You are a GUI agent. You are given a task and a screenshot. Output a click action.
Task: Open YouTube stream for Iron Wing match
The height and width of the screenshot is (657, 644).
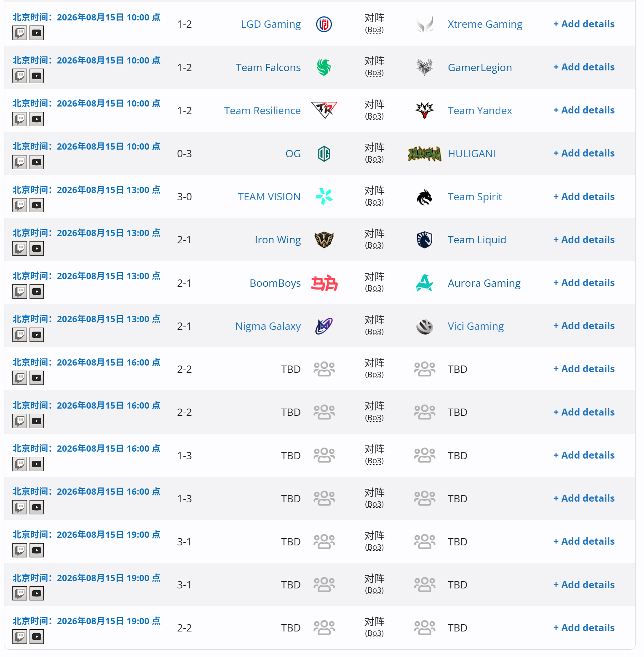click(x=36, y=248)
